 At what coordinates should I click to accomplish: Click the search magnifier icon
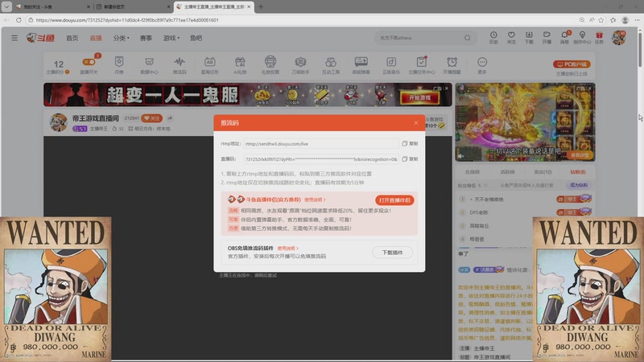coord(468,38)
